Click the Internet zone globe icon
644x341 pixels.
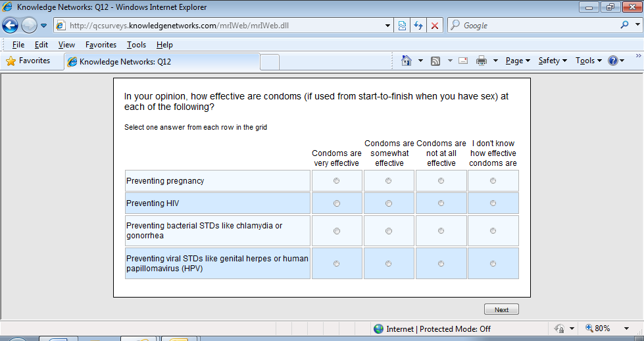coord(378,328)
